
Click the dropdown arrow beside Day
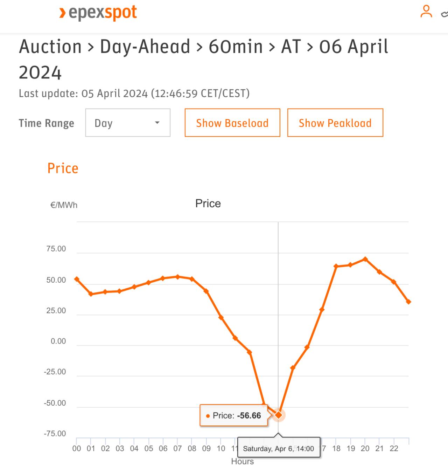(x=157, y=123)
